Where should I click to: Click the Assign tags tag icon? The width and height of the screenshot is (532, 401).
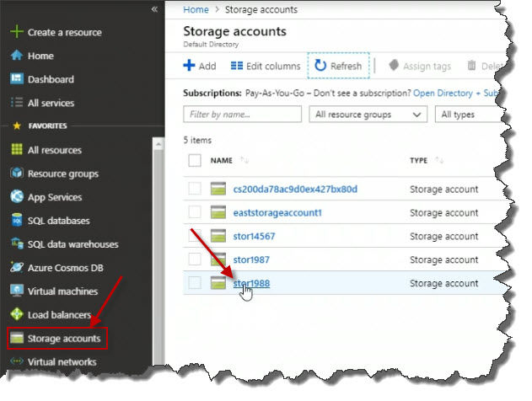(394, 65)
